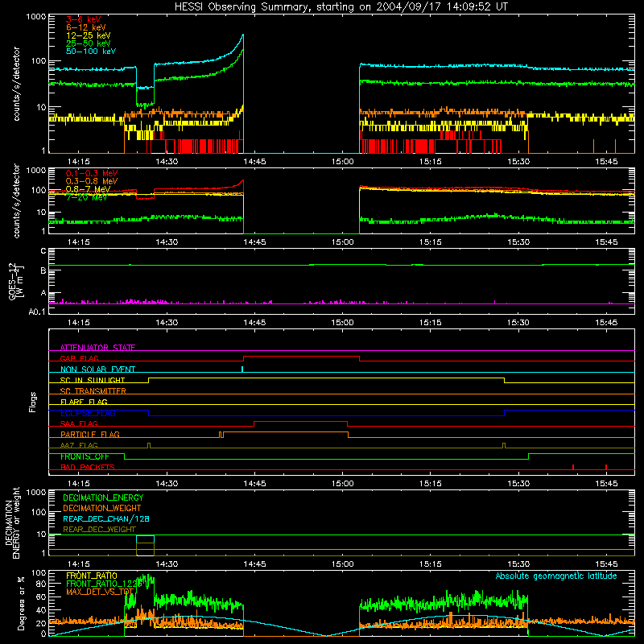The height and width of the screenshot is (644, 644).
Task: Click the counts/s/detector axis title of top panel
Action: point(16,84)
